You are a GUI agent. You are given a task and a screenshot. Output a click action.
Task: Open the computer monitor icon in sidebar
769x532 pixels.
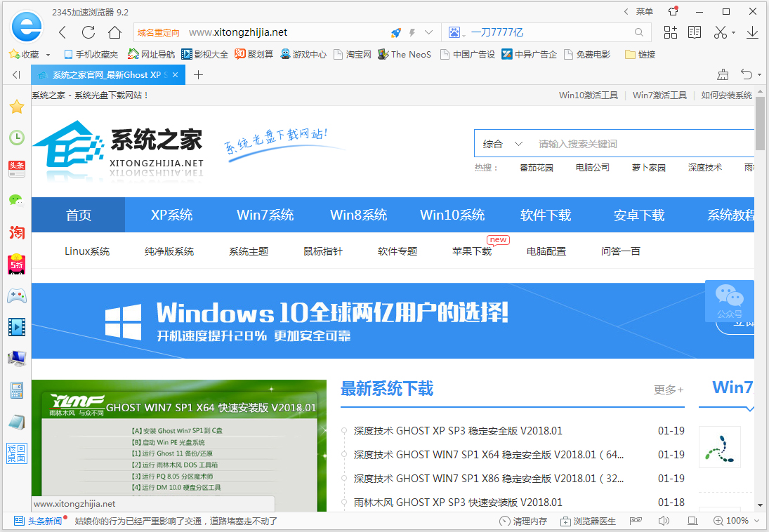click(x=17, y=359)
